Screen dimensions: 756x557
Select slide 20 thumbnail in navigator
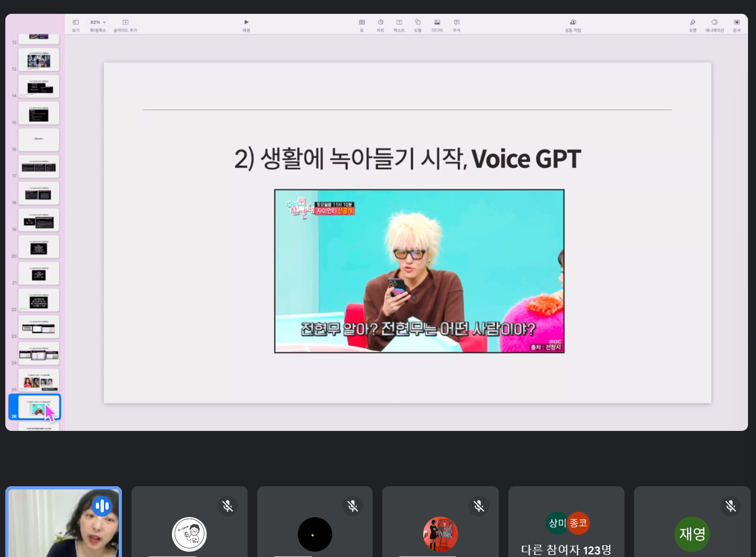tap(39, 247)
